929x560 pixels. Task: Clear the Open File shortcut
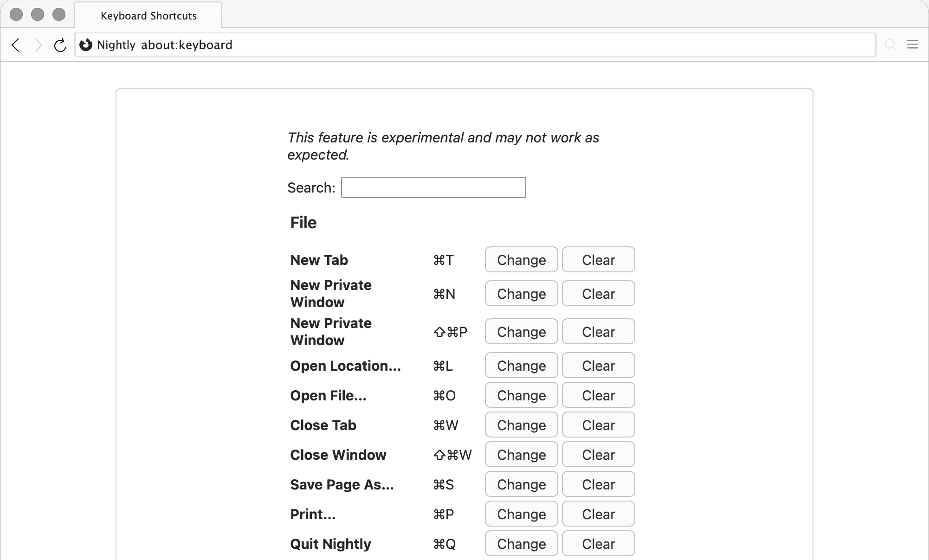[x=598, y=395]
